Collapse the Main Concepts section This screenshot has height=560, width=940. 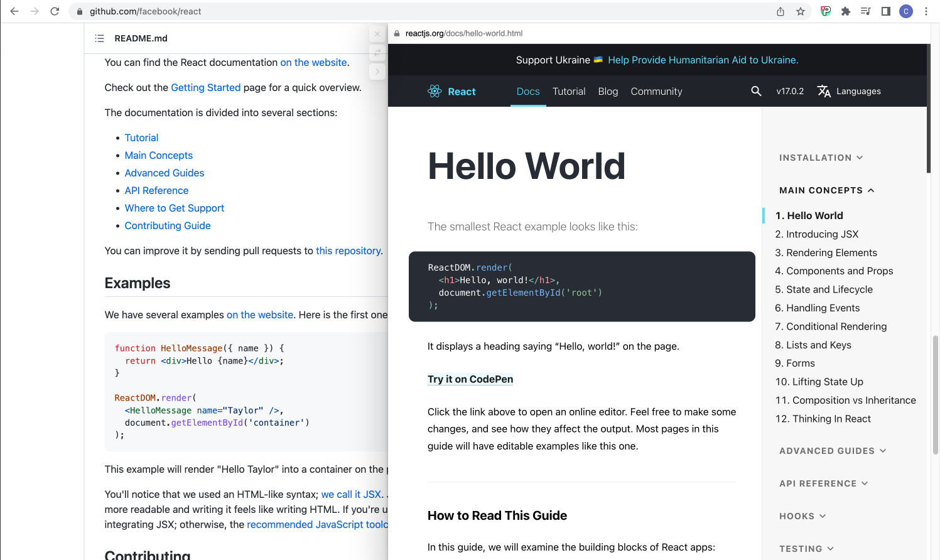pyautogui.click(x=827, y=190)
